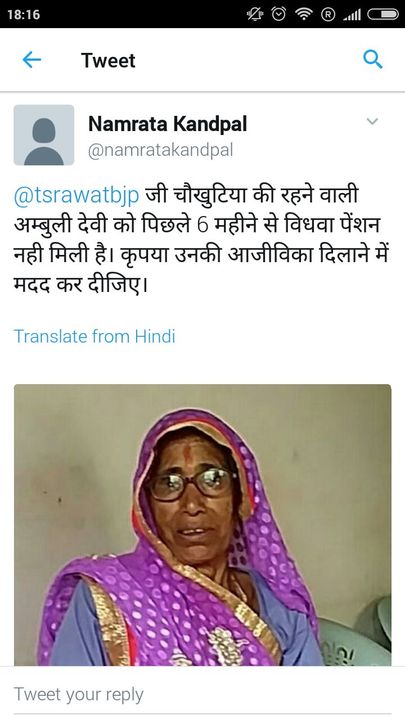Viewport: 405px width, 720px height.
Task: Click the Hindi tweet text body
Action: [x=201, y=242]
